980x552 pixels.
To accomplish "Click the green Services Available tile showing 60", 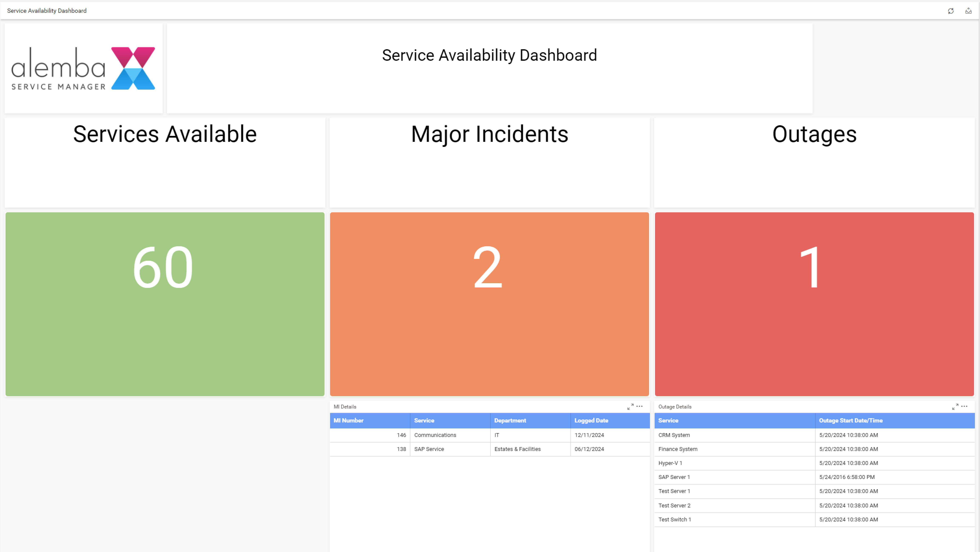I will 165,304.
